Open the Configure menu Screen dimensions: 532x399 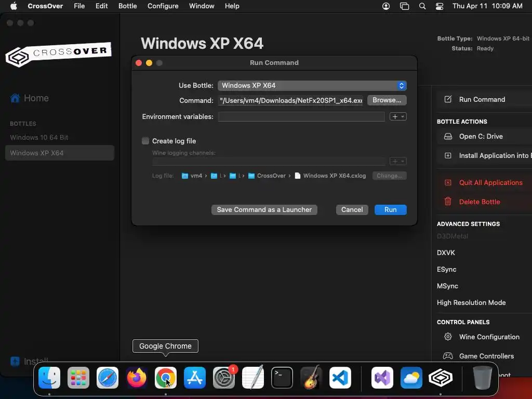(163, 6)
